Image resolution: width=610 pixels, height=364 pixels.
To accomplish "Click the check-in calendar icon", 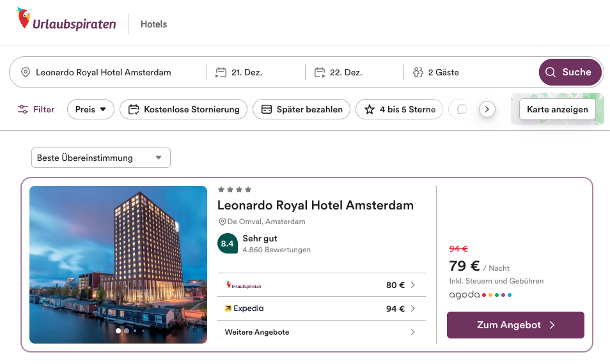I will [x=221, y=72].
